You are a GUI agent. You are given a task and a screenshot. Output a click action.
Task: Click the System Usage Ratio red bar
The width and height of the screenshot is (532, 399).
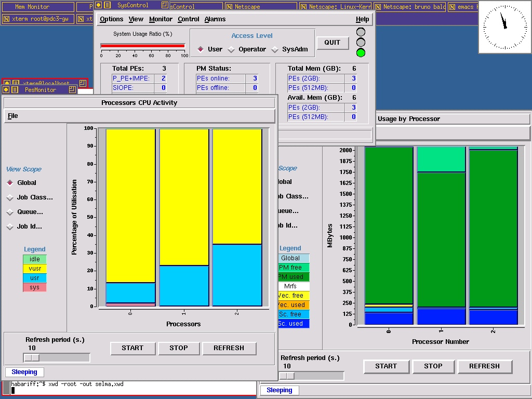click(x=143, y=46)
